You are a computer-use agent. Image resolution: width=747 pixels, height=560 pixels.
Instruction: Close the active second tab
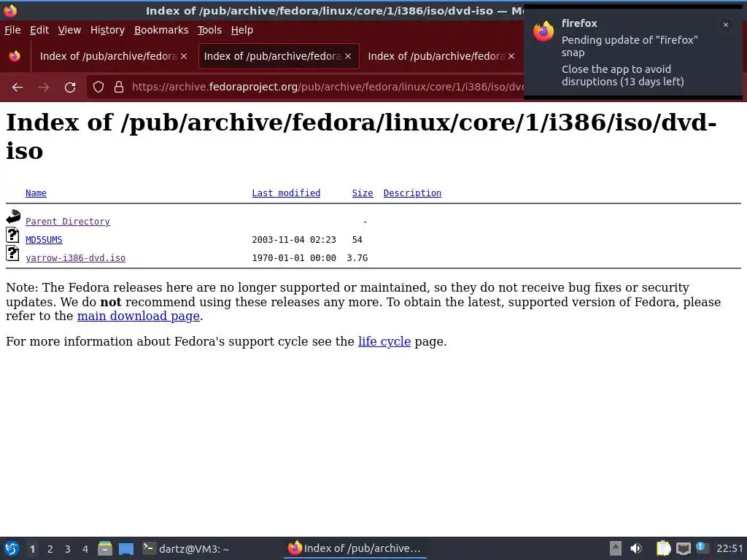coord(348,56)
